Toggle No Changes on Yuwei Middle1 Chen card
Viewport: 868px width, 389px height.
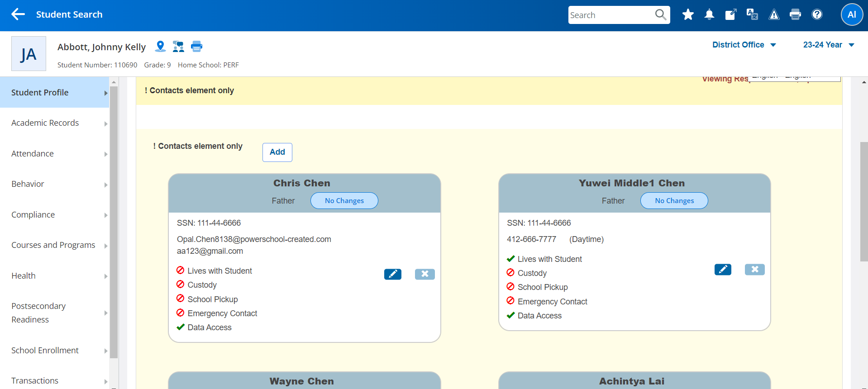tap(674, 201)
